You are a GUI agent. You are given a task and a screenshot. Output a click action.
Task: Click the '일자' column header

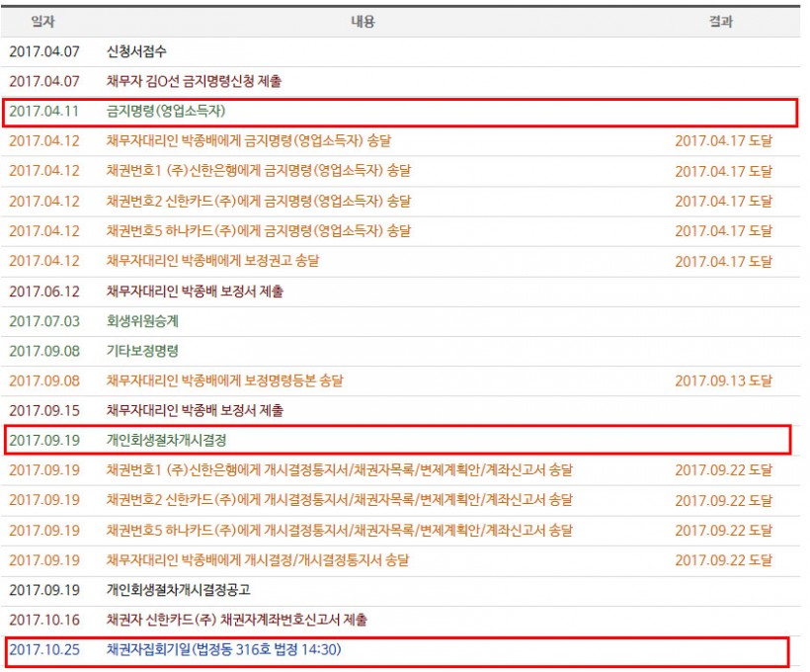(x=42, y=22)
